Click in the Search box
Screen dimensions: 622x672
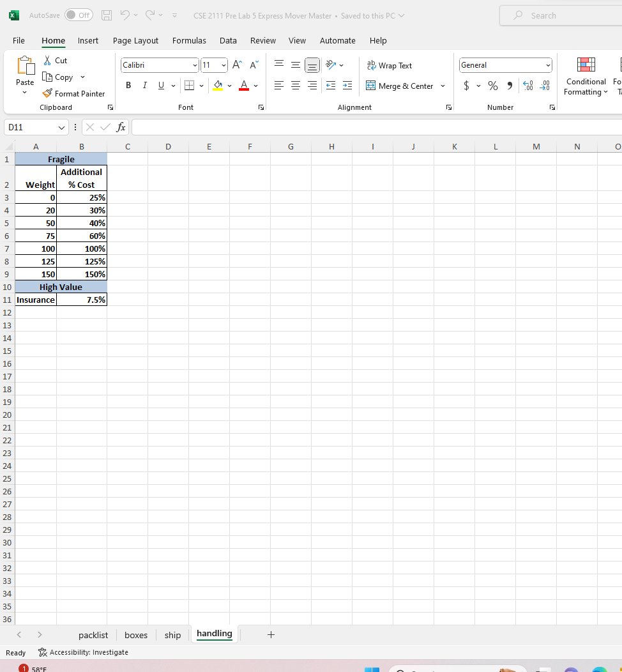click(x=561, y=15)
